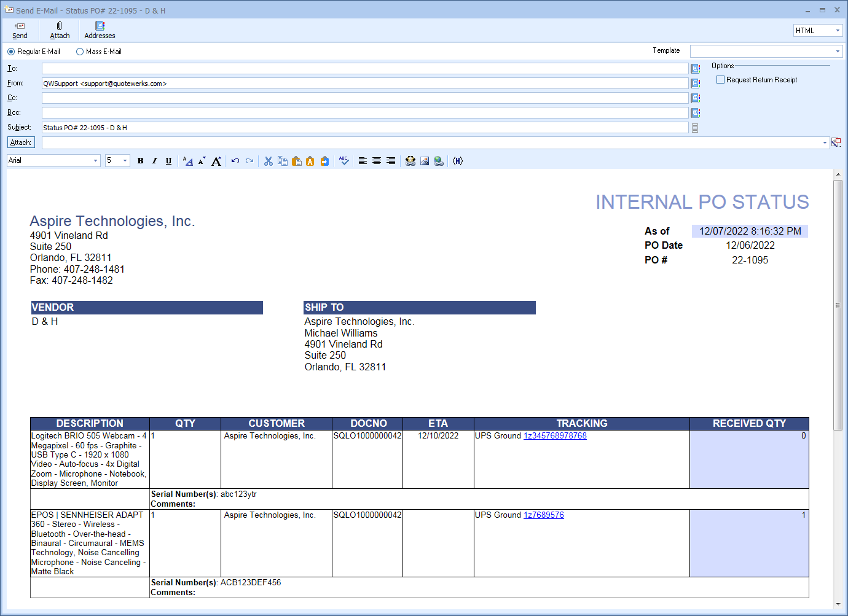848x616 pixels.
Task: Click paste special arrow clipboard icon
Action: point(324,161)
